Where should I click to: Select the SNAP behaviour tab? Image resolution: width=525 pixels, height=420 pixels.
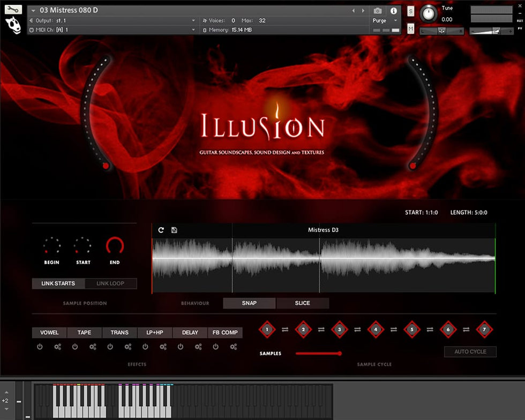click(x=249, y=303)
